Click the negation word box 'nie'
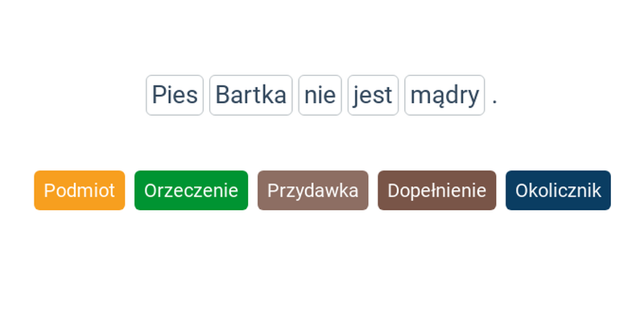 [320, 95]
